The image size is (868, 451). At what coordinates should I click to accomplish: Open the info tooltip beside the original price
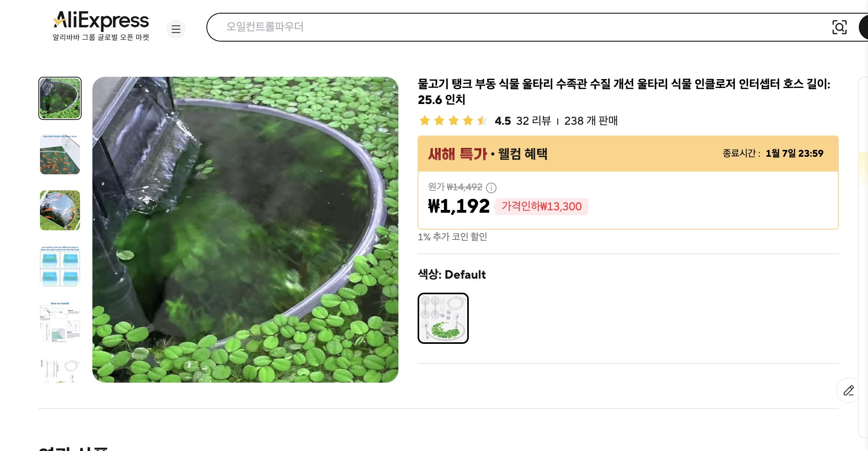click(x=492, y=188)
